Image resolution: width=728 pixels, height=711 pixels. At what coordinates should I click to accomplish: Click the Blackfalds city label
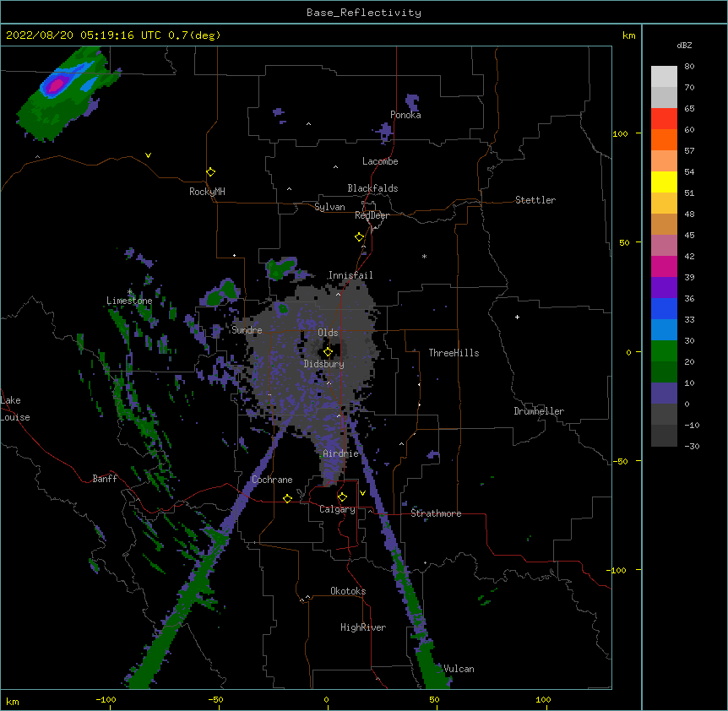coord(372,188)
